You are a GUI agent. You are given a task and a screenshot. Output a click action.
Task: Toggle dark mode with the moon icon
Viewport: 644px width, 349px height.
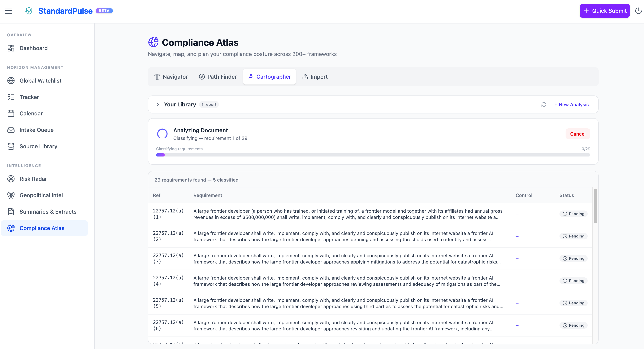[638, 11]
